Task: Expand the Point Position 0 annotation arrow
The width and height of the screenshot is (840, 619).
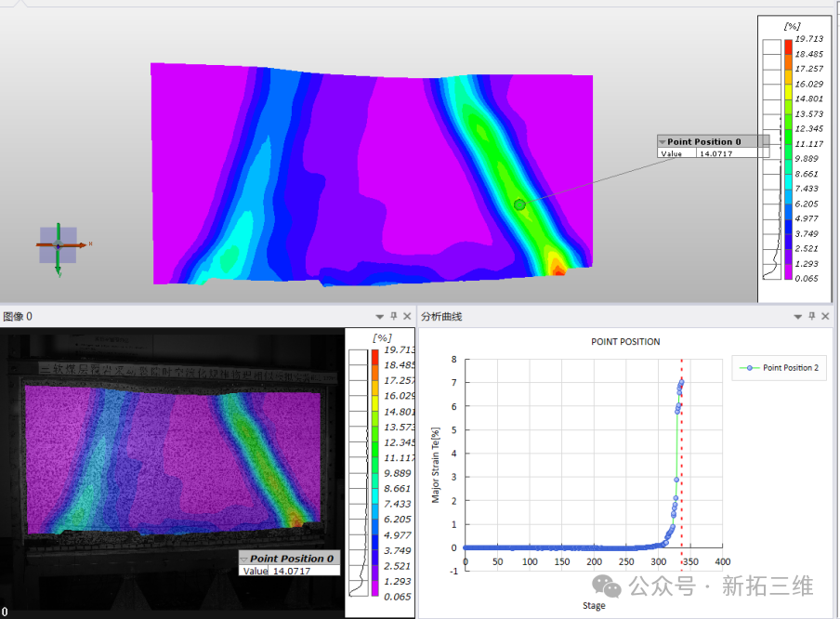Action: (x=664, y=141)
